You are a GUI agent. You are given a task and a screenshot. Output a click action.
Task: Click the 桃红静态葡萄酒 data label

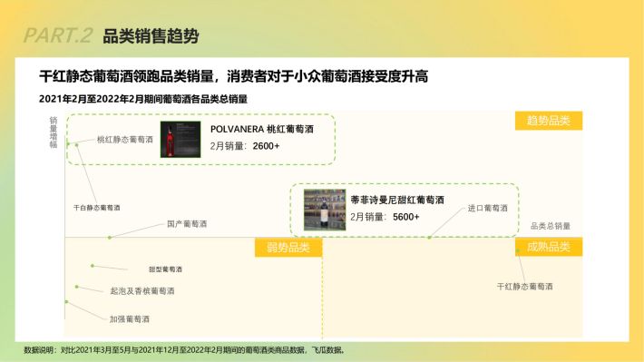[125, 140]
